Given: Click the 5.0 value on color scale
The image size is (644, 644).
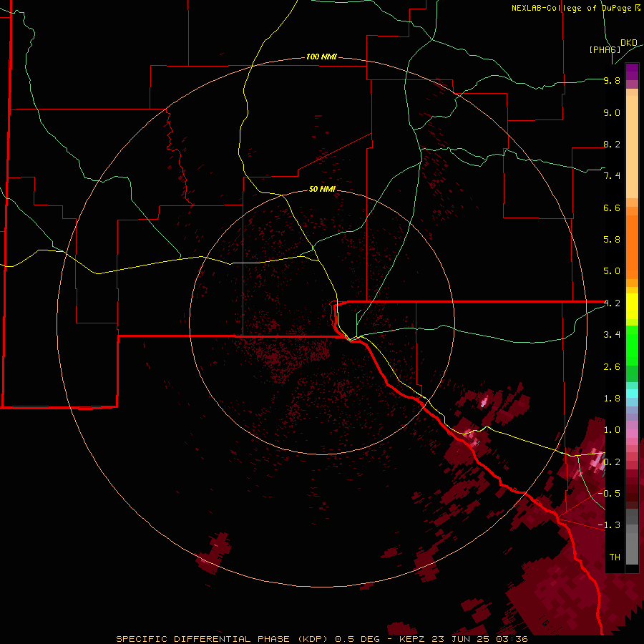Looking at the screenshot, I should click(x=612, y=271).
